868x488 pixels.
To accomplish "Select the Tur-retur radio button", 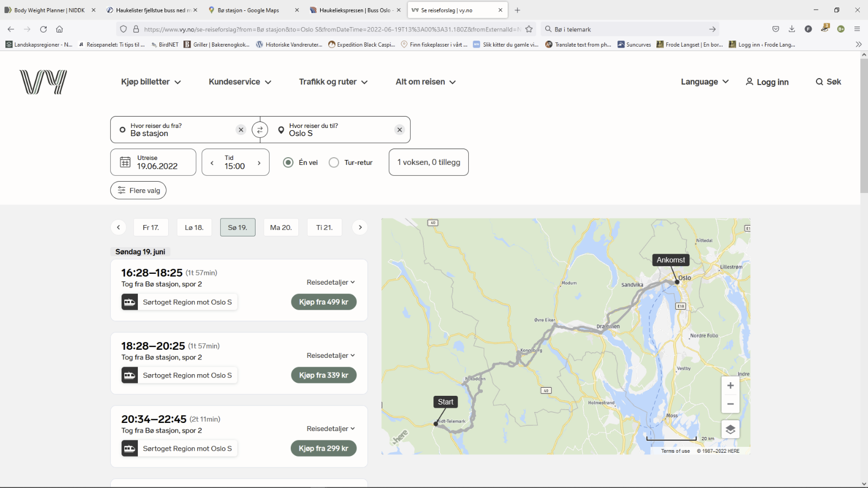I will pyautogui.click(x=334, y=163).
